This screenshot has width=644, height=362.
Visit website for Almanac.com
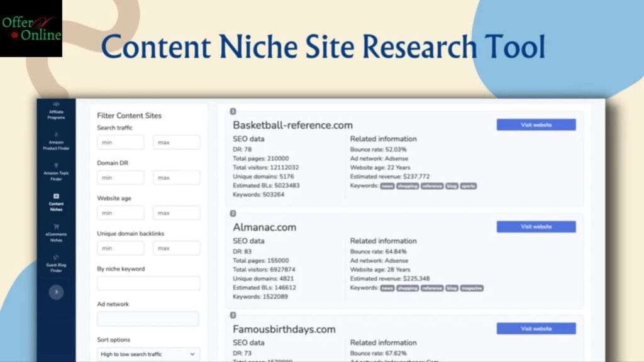(x=536, y=227)
